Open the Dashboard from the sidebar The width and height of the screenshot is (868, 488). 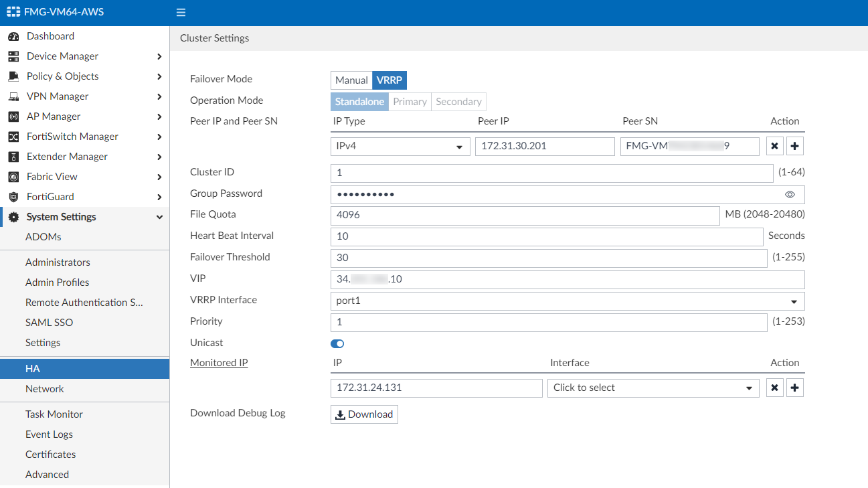click(48, 35)
